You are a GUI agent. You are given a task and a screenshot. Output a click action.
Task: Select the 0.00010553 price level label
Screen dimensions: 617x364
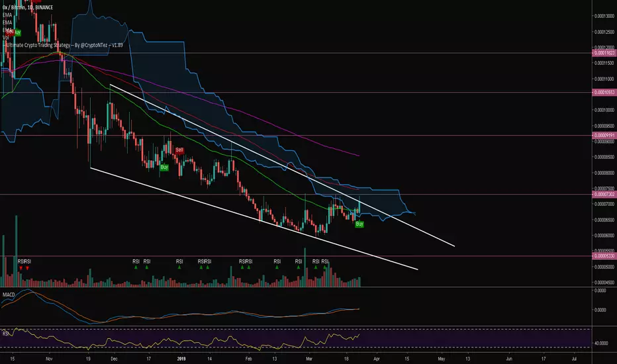tap(604, 93)
